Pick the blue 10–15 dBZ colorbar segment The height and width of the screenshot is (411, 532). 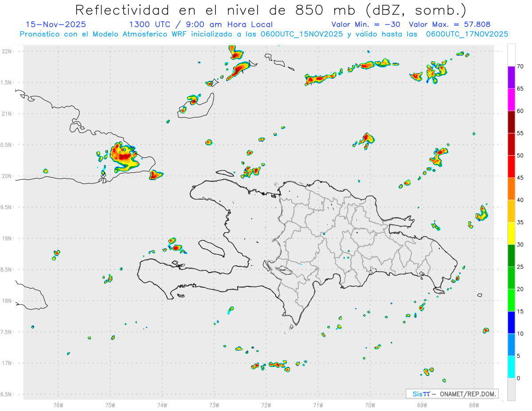tap(511, 322)
